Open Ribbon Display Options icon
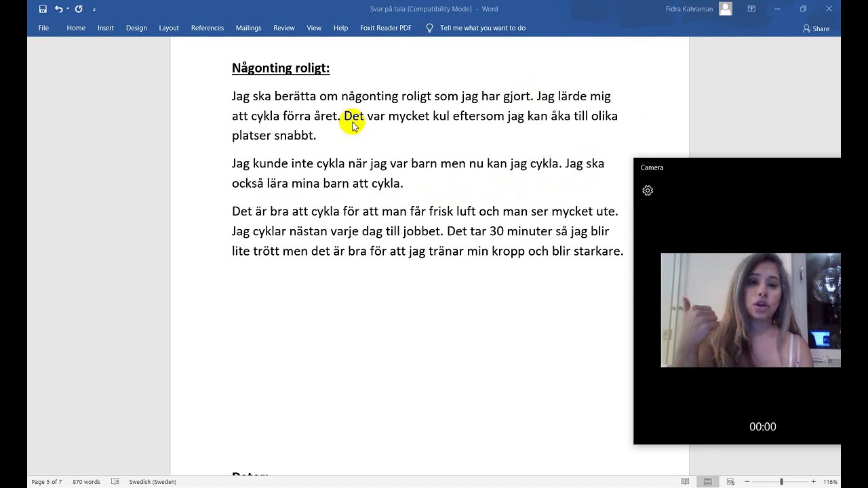 click(x=751, y=9)
